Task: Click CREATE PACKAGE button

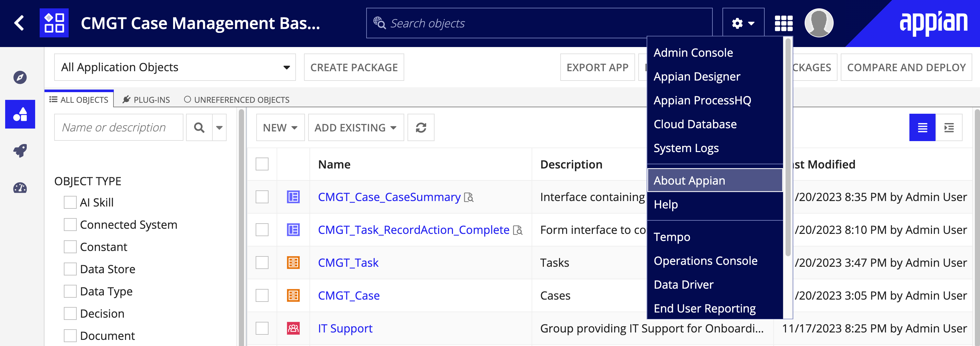Action: coord(354,67)
